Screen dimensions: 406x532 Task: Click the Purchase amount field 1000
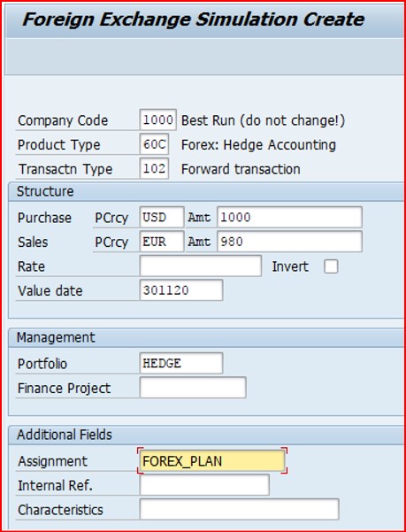pyautogui.click(x=290, y=217)
